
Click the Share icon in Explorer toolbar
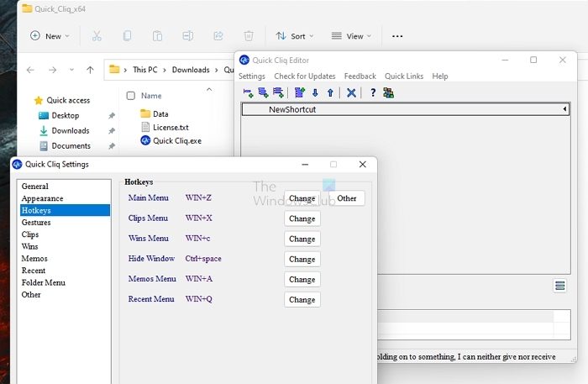[x=218, y=36]
